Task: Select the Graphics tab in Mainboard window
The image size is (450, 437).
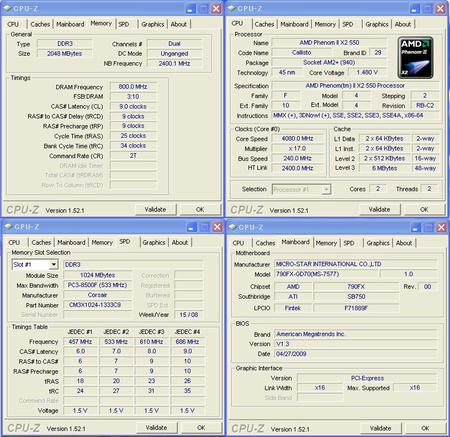Action: [x=378, y=243]
